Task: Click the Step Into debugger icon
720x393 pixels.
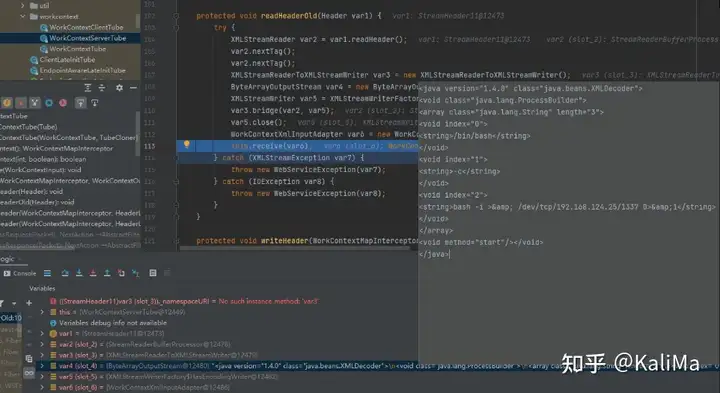Action: pyautogui.click(x=79, y=273)
